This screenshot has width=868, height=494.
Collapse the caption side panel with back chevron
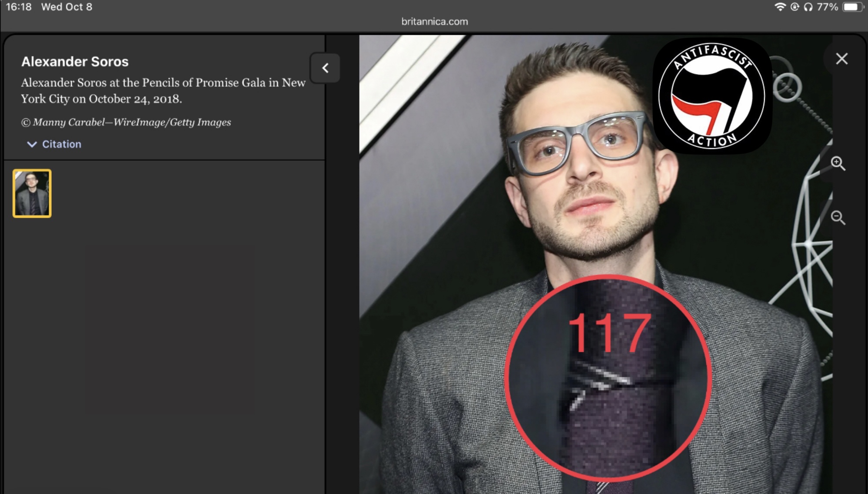pyautogui.click(x=325, y=68)
